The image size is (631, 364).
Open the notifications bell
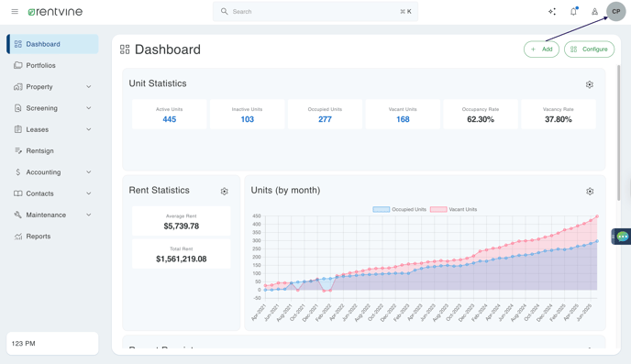pos(573,11)
